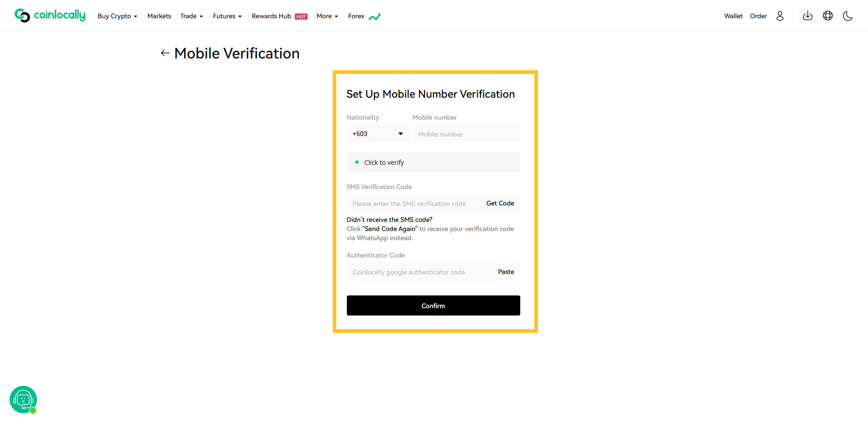Open the language globe icon
Viewport: 868px width, 421px height.
(x=828, y=16)
